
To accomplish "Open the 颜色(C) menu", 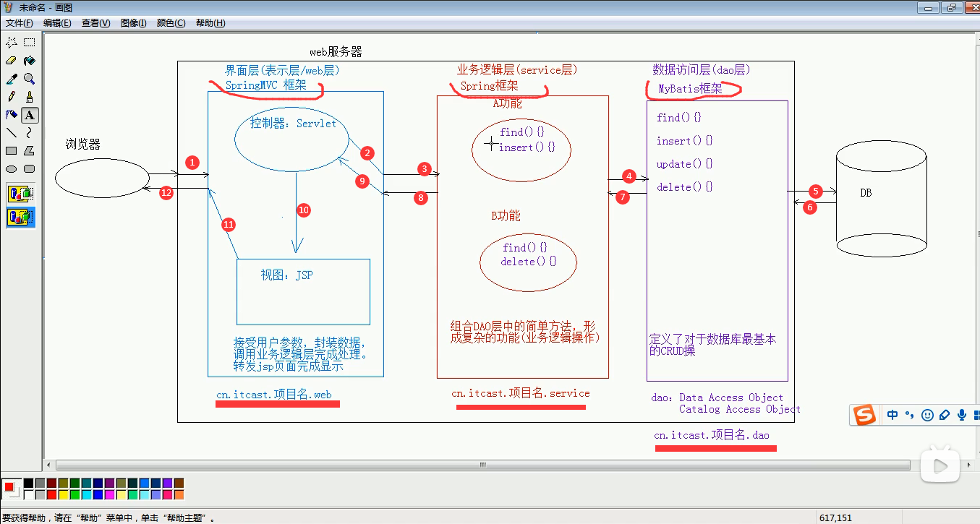I will (x=171, y=23).
